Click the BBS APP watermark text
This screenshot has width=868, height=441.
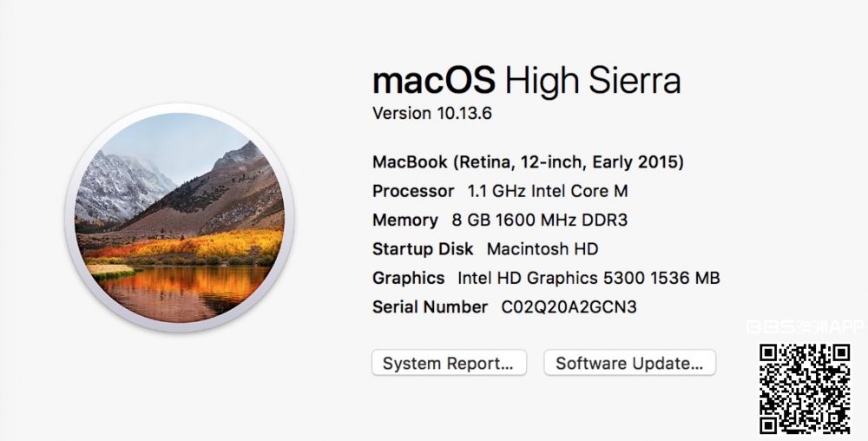[x=805, y=328]
